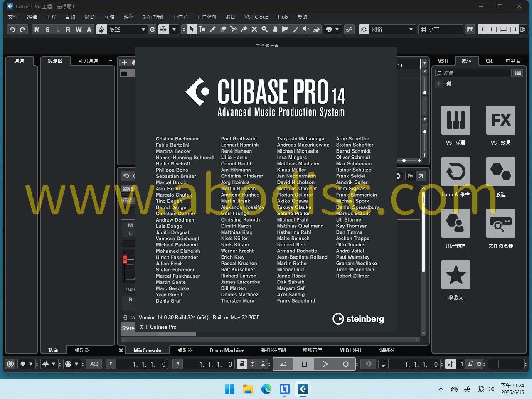Viewport: 532px width, 399px height.
Task: Go to media rack home
Action: coord(448,84)
